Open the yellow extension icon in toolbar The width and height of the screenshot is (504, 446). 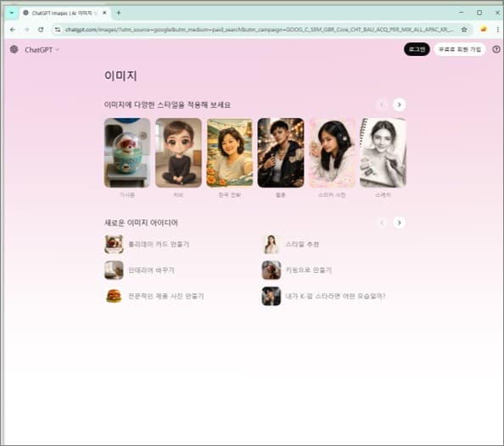tap(483, 29)
